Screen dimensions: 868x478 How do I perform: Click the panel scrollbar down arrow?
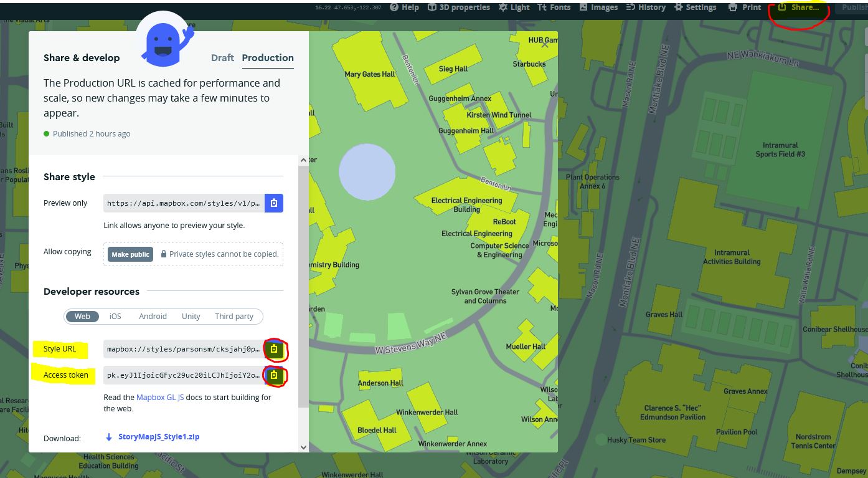point(304,447)
